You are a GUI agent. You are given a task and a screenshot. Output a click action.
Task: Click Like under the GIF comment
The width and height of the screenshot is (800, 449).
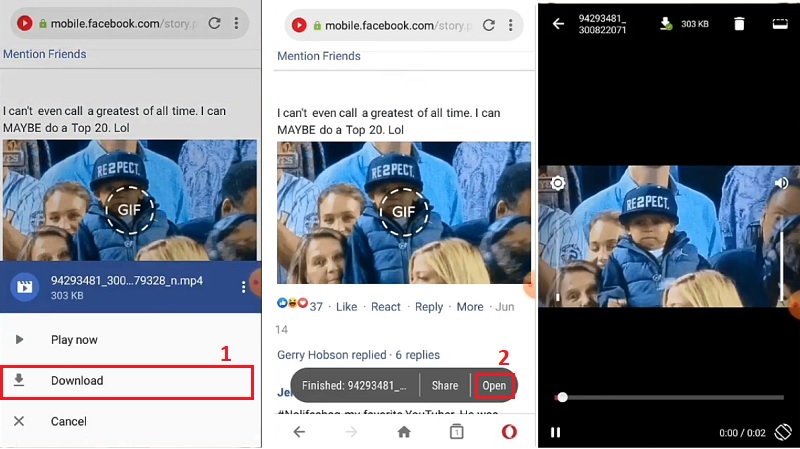[x=346, y=307]
